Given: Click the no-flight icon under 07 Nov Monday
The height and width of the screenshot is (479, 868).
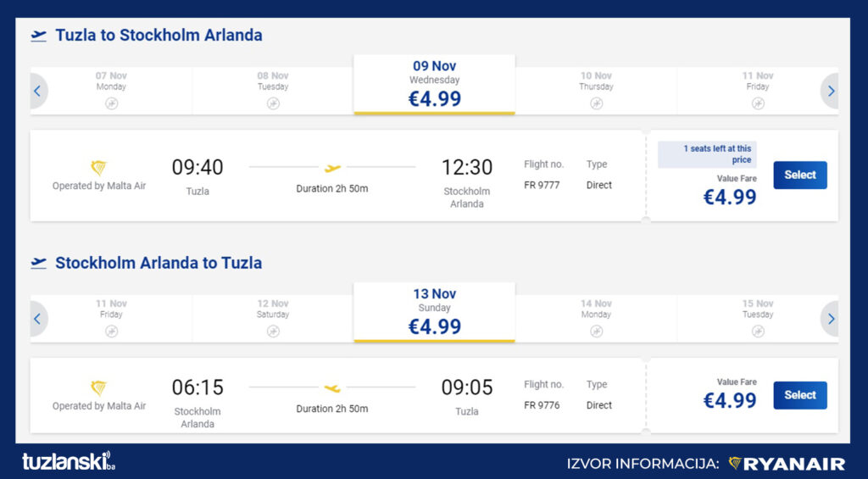Looking at the screenshot, I should 111,103.
